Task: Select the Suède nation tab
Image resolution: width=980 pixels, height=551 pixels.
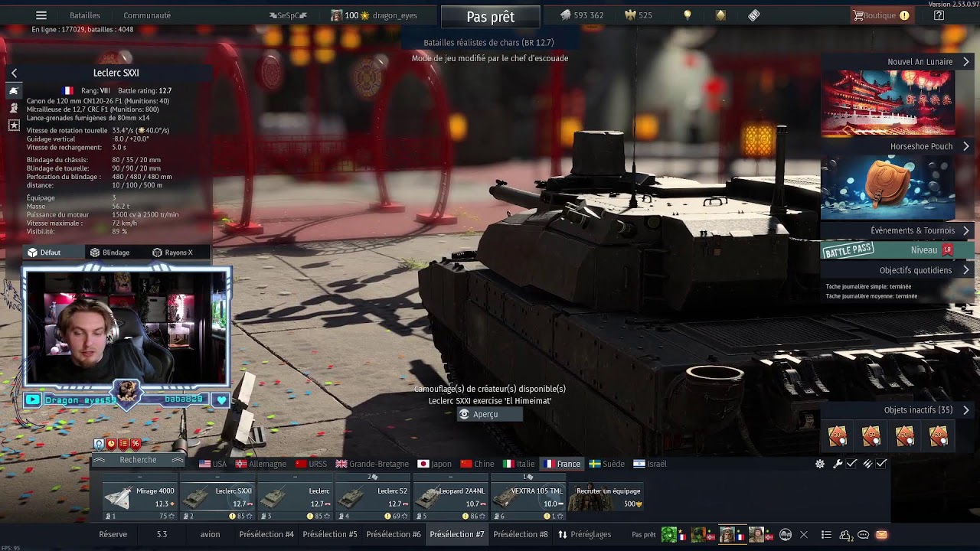Action: pyautogui.click(x=607, y=464)
